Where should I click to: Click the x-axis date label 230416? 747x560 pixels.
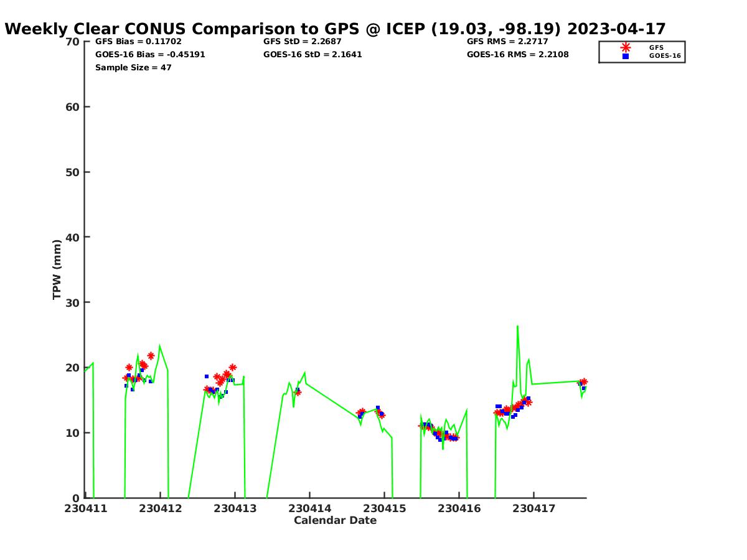pos(459,508)
